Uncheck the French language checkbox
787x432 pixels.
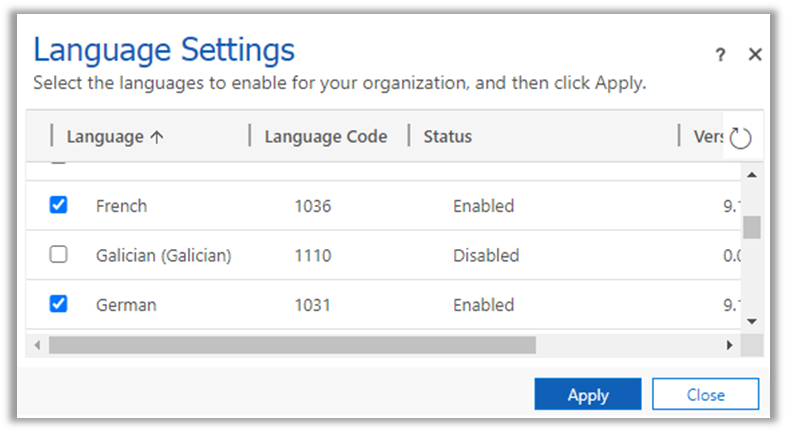(x=59, y=205)
